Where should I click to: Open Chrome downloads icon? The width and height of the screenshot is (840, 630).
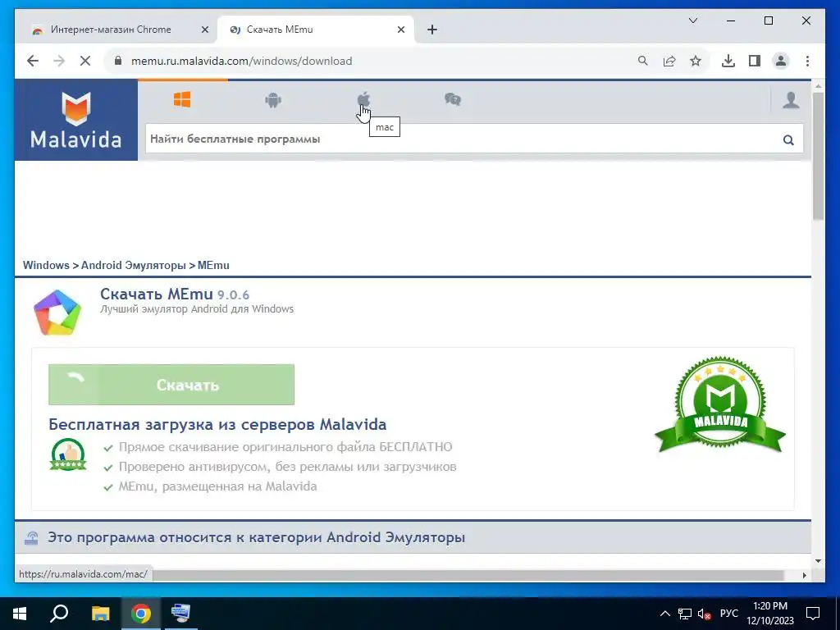click(728, 61)
